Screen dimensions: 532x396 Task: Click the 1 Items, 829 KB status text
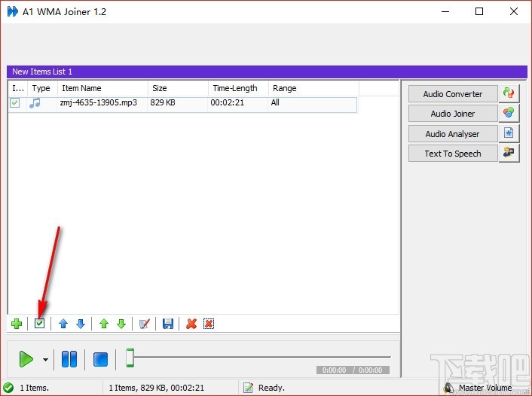(x=157, y=388)
